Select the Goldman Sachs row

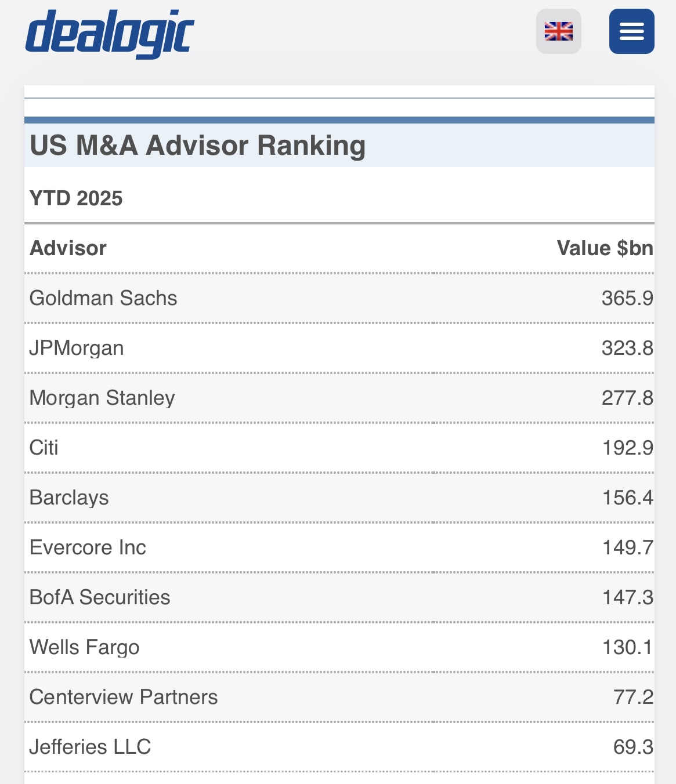(x=339, y=298)
